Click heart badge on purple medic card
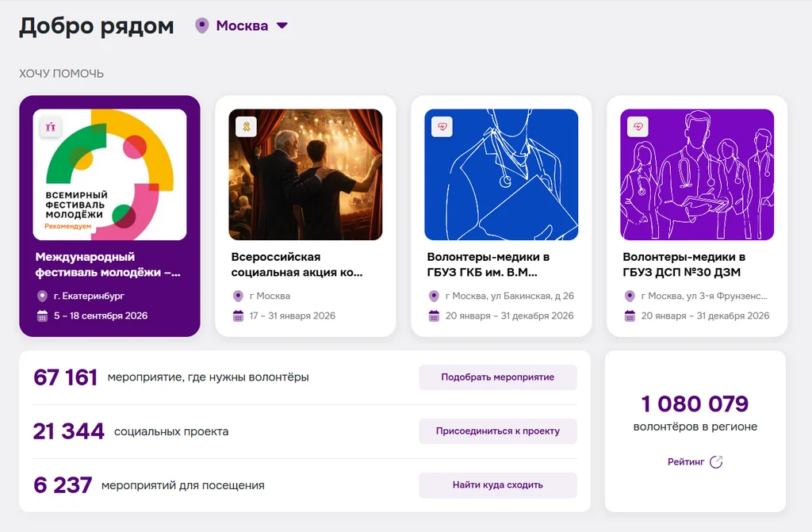Viewport: 812px width, 532px height. click(x=638, y=127)
